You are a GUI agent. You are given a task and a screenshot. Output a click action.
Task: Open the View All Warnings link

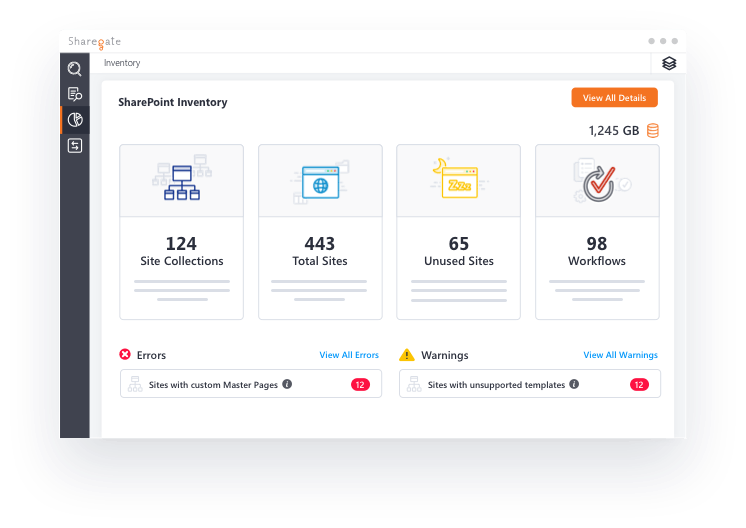pyautogui.click(x=620, y=355)
